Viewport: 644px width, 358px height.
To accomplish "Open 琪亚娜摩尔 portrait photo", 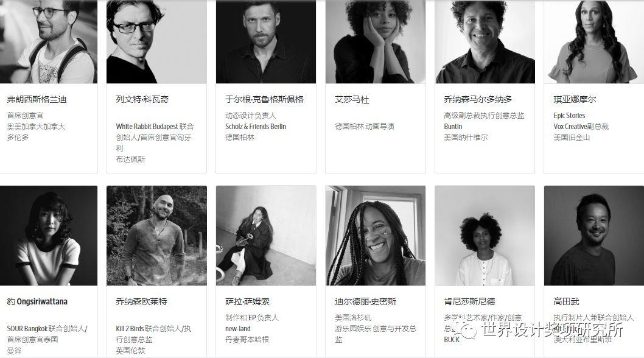I will pos(594,41).
